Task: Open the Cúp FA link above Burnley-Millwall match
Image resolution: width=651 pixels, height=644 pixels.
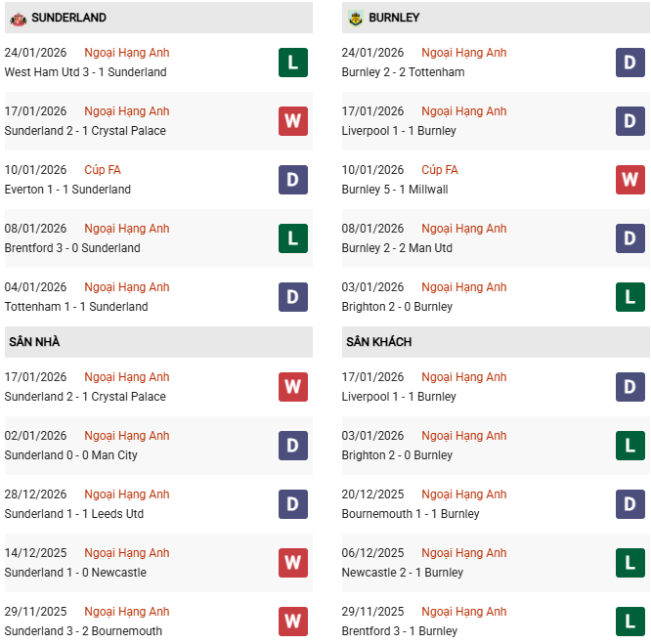Action: coord(440,170)
